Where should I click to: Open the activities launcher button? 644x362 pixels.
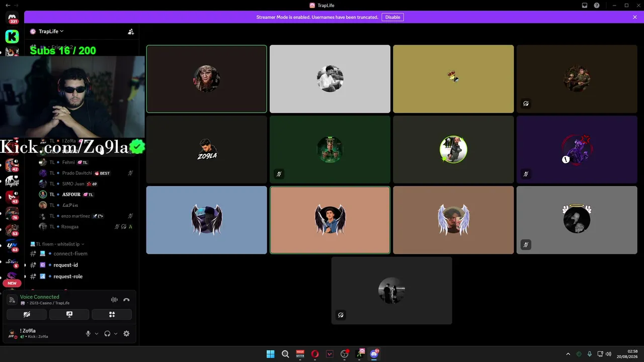[x=112, y=314]
